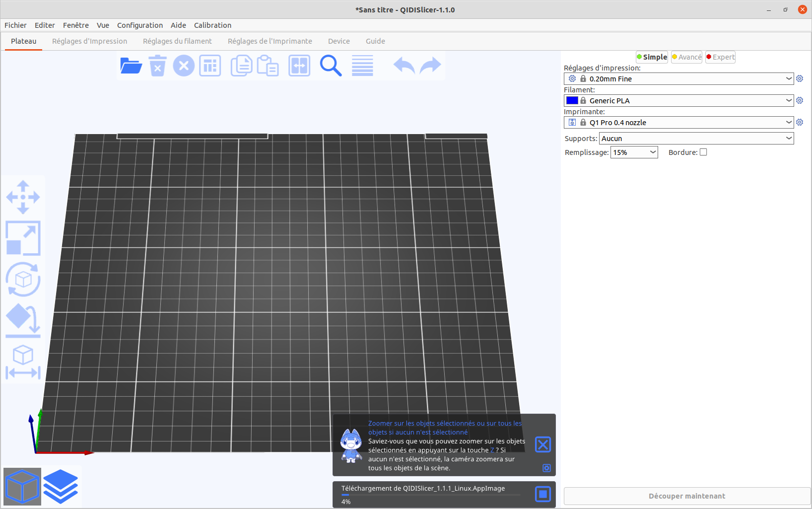This screenshot has width=812, height=509.
Task: Click the trash Delete icon
Action: (157, 66)
